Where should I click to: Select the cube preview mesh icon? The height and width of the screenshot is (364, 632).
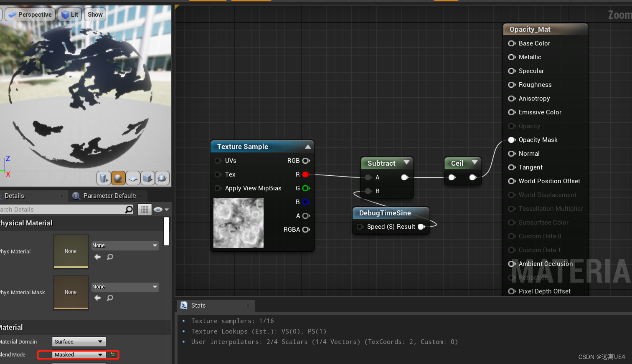point(147,178)
